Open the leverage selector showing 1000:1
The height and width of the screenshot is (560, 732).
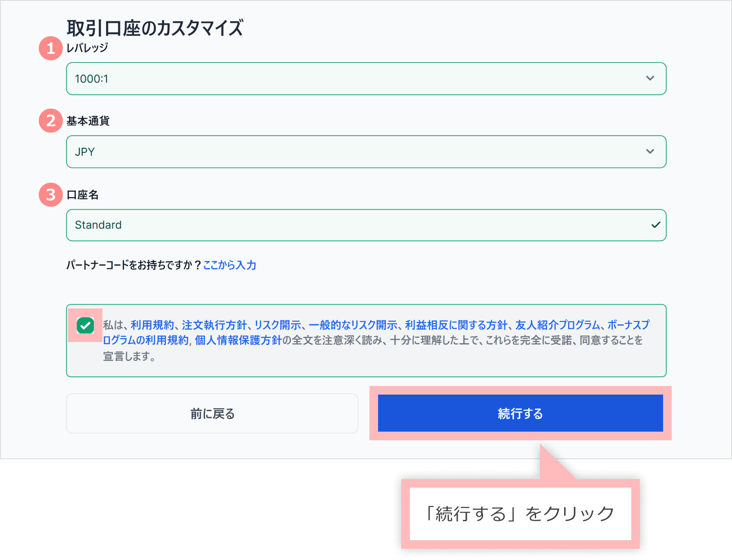[366, 78]
